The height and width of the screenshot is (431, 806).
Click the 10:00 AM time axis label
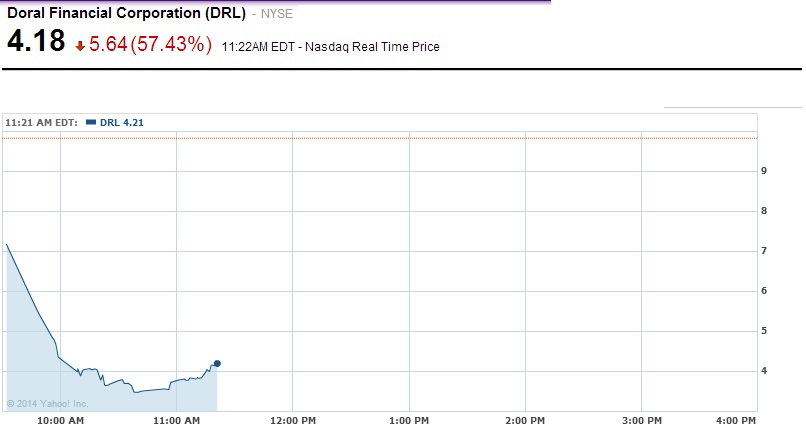pyautogui.click(x=62, y=420)
